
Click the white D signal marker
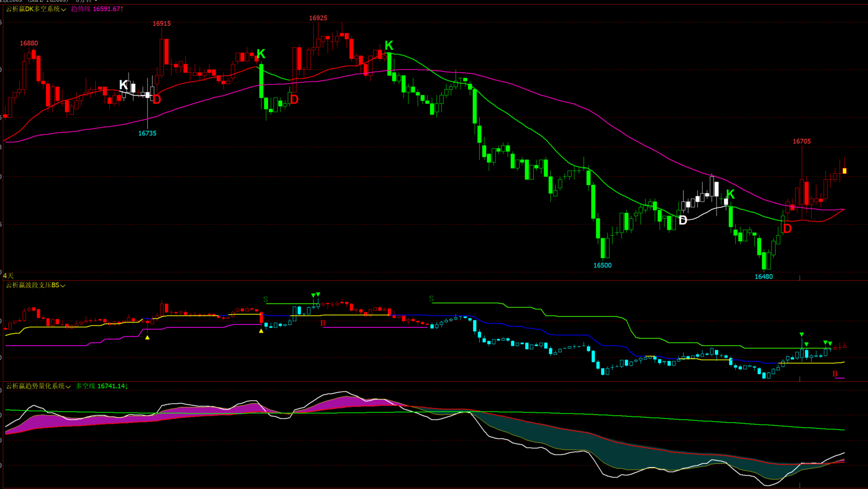(683, 220)
